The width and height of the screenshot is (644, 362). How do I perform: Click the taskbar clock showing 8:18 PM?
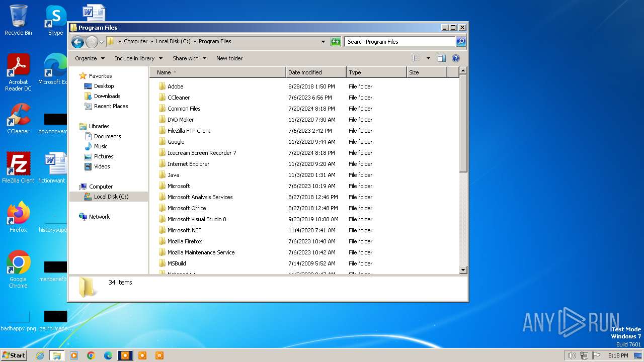click(x=618, y=355)
